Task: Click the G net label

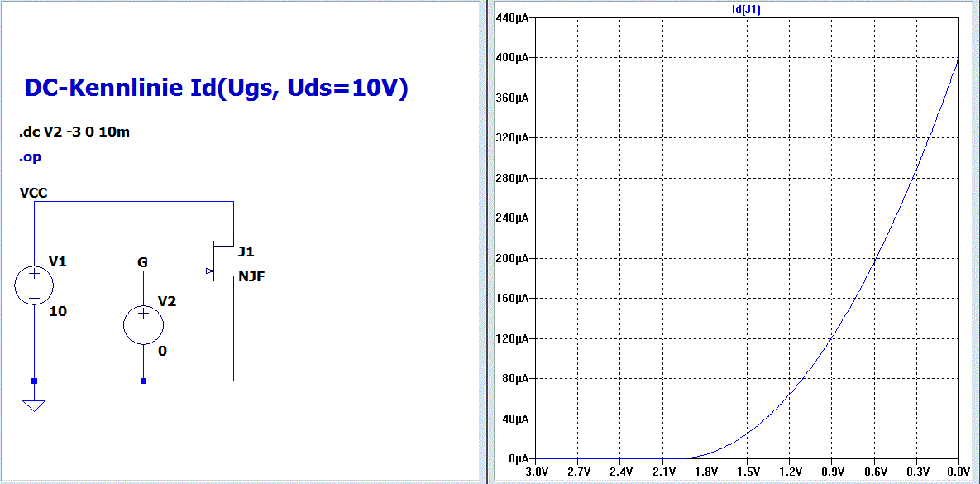Action: pyautogui.click(x=142, y=262)
